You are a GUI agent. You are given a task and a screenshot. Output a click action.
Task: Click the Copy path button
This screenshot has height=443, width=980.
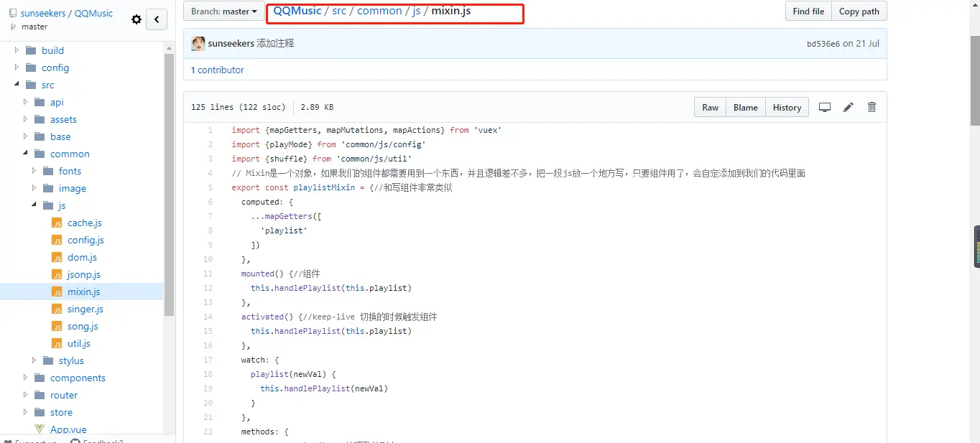pyautogui.click(x=859, y=11)
